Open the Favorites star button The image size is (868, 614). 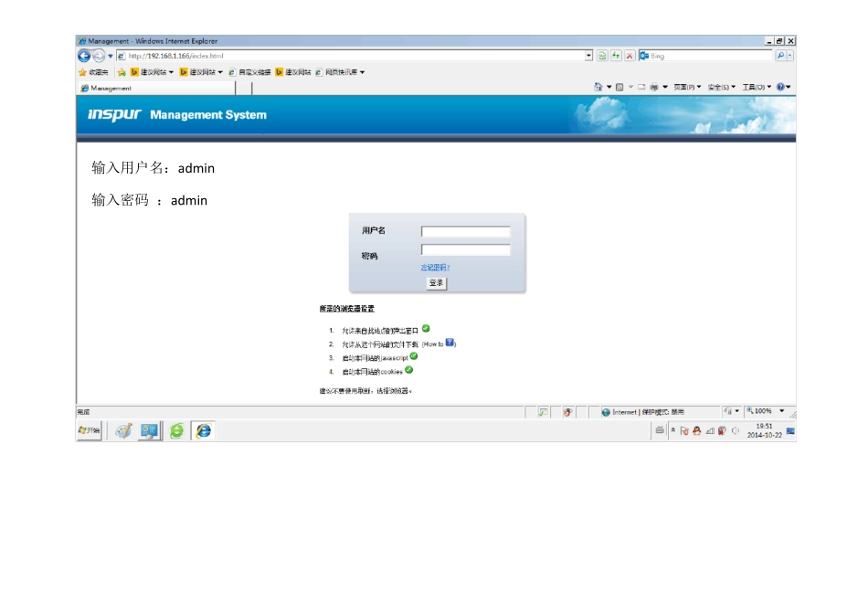coord(93,72)
